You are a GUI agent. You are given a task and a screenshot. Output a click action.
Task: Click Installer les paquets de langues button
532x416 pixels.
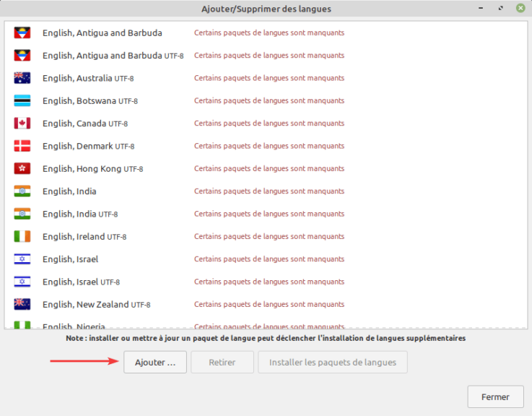(x=333, y=363)
